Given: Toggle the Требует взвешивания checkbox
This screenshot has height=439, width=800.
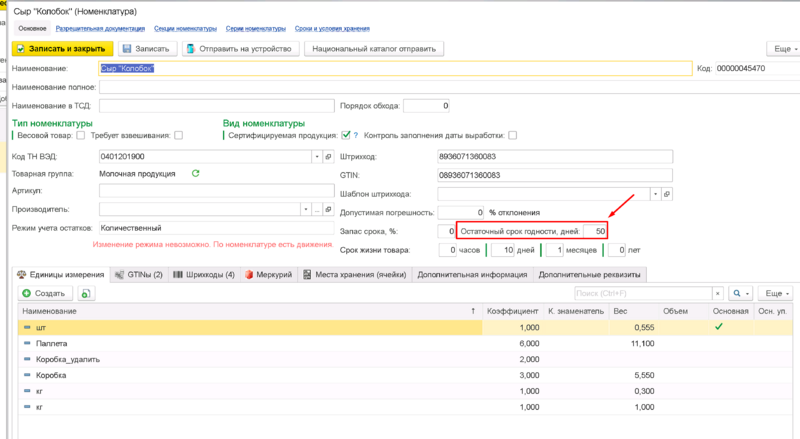Looking at the screenshot, I should [178, 135].
